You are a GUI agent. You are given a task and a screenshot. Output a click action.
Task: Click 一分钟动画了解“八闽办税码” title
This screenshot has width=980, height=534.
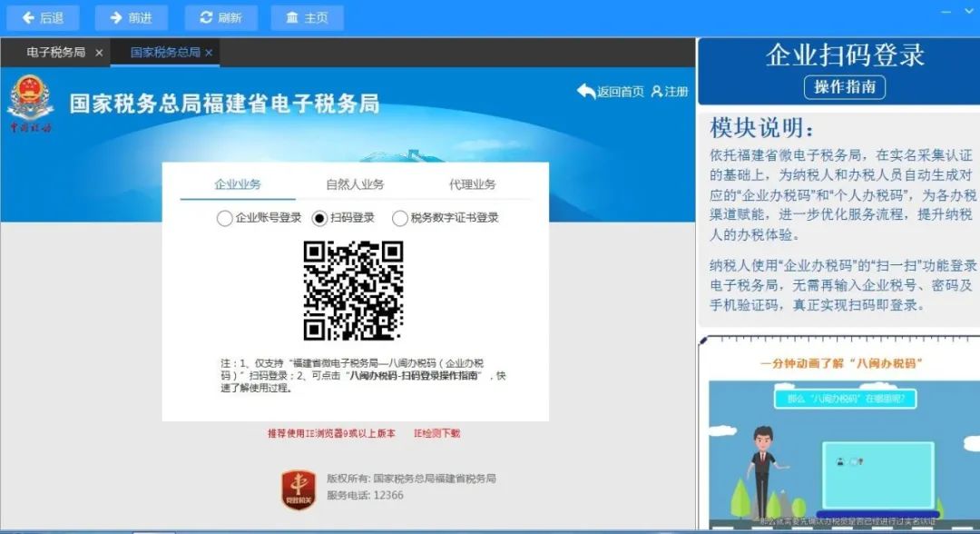pos(841,363)
